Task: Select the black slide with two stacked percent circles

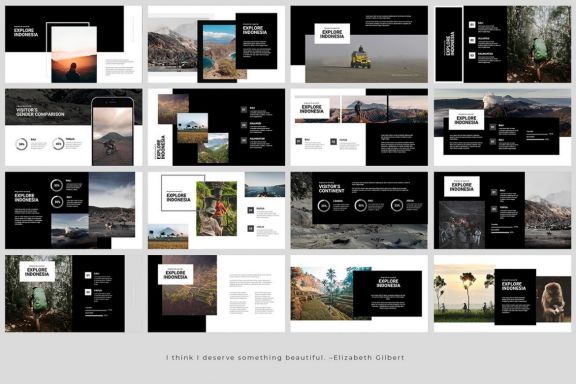Action: pos(73,210)
